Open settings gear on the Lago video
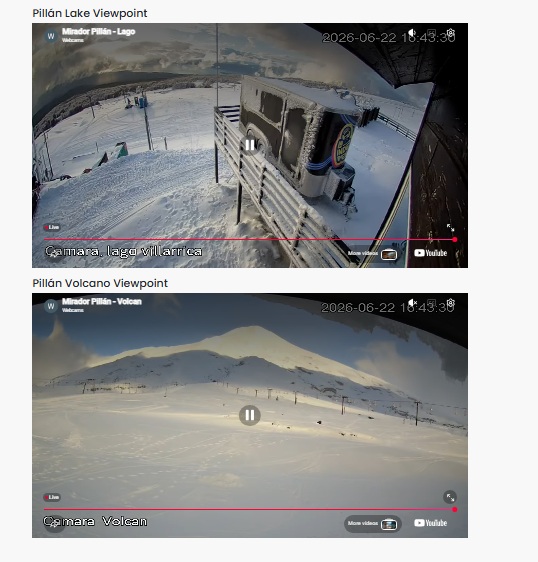This screenshot has height=562, width=538. 451,33
